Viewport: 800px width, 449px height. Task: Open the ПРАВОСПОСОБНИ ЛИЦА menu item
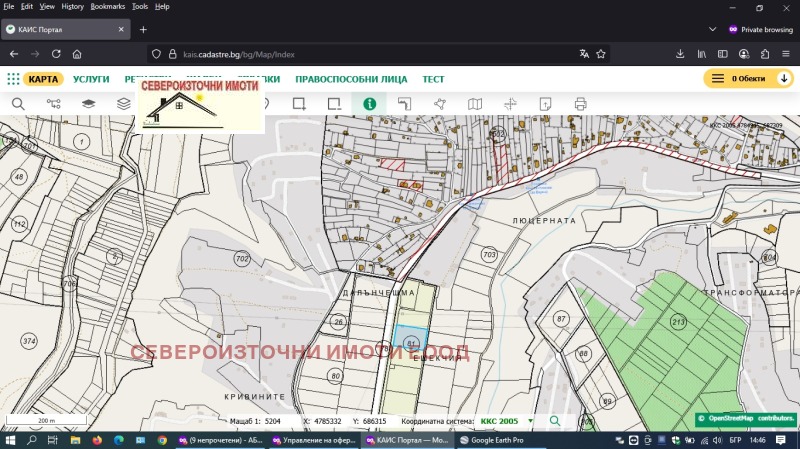[x=351, y=79]
